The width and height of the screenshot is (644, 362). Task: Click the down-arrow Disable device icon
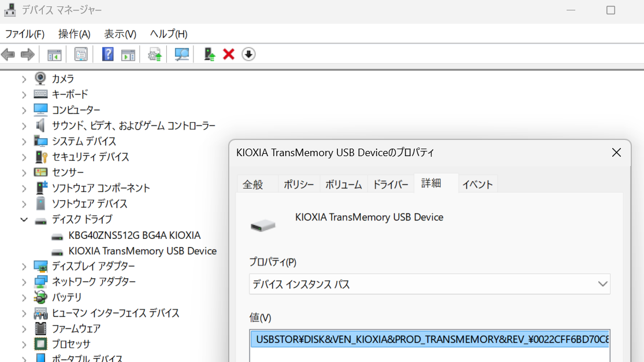[248, 54]
